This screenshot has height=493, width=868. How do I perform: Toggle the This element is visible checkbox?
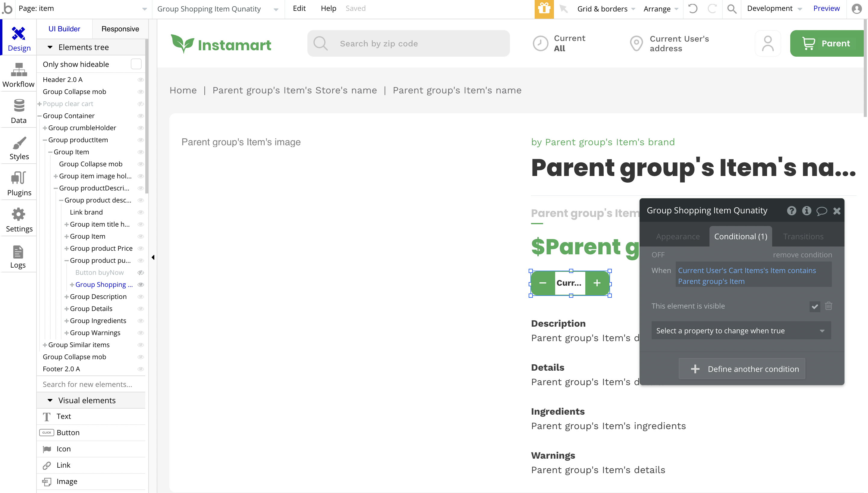point(815,306)
